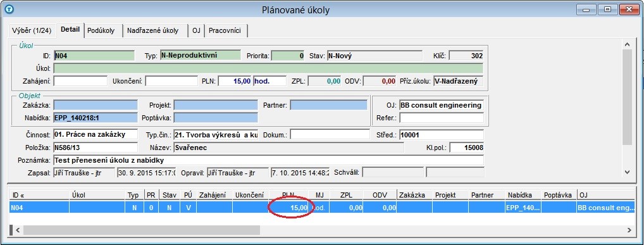Click the Zahájení column header in grid

[x=214, y=195]
